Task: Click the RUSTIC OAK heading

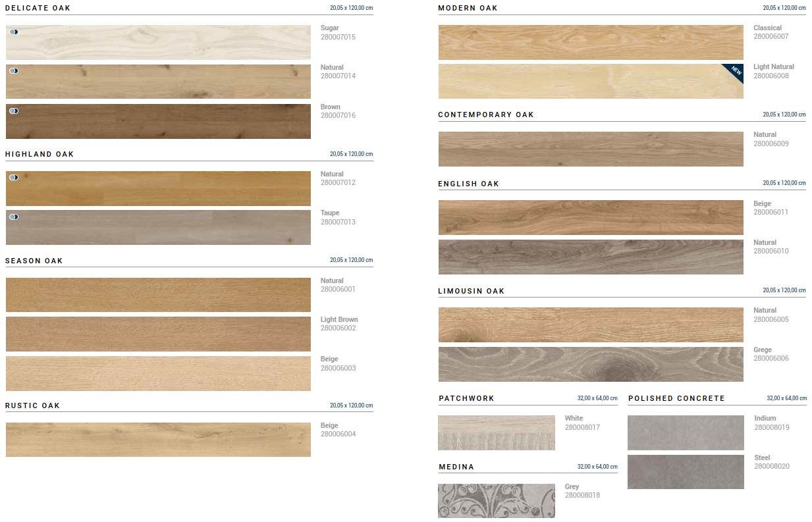Action: click(x=32, y=405)
